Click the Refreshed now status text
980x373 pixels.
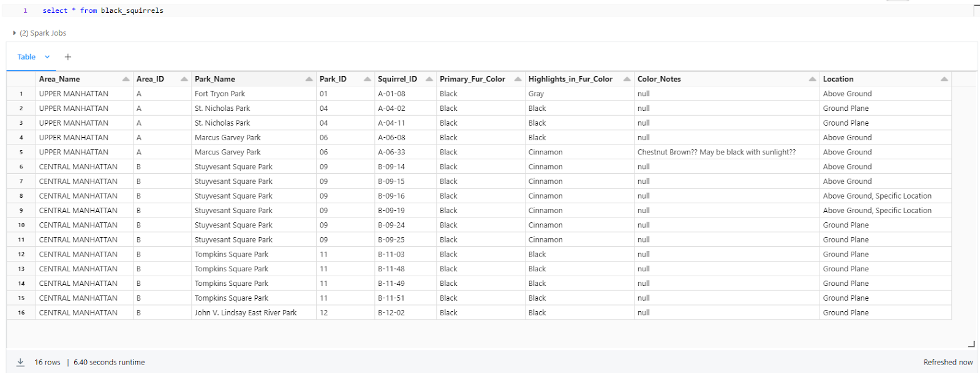pyautogui.click(x=948, y=362)
